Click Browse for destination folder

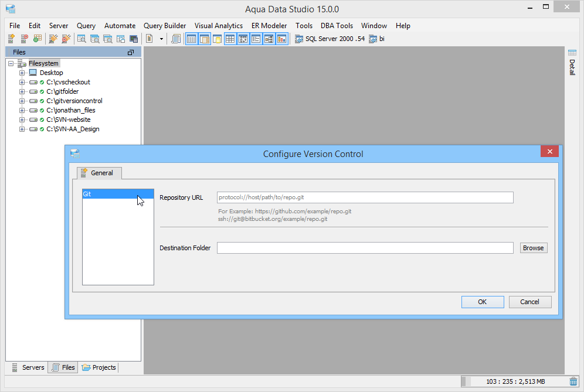point(534,248)
